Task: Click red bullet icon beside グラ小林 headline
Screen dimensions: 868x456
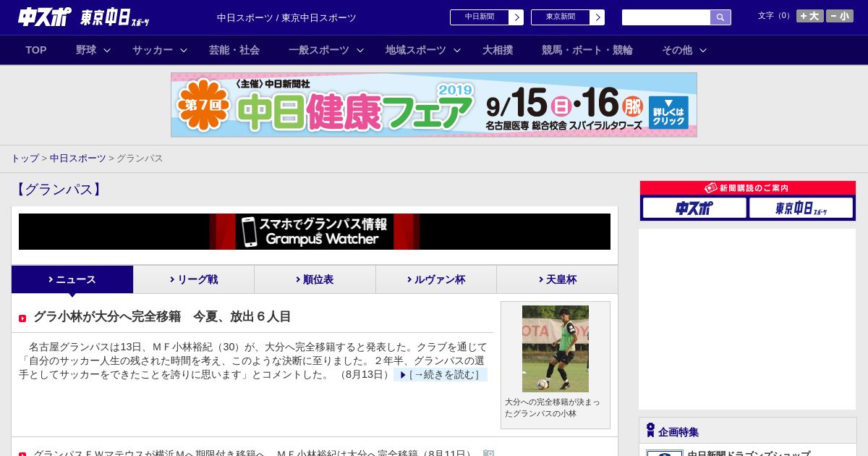Action: [x=22, y=318]
